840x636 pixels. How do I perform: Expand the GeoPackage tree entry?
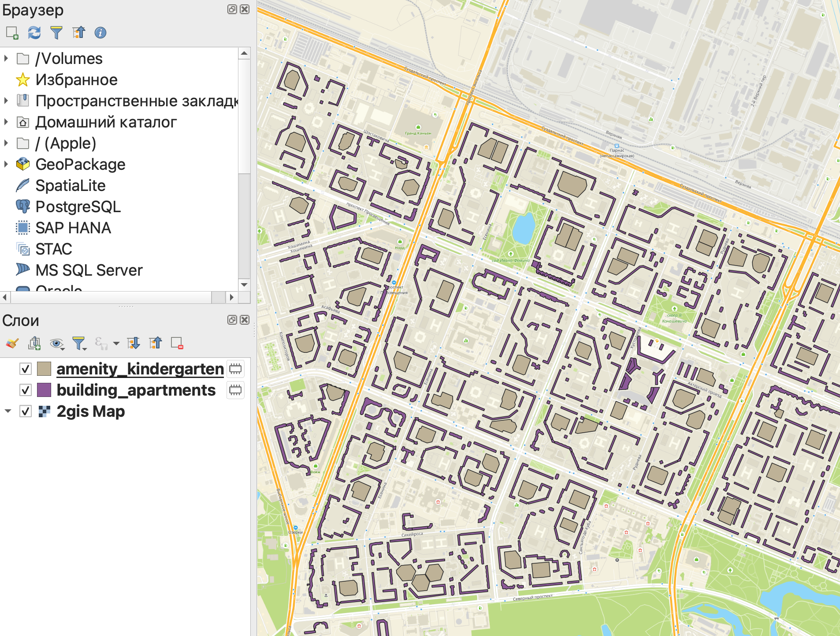point(6,164)
